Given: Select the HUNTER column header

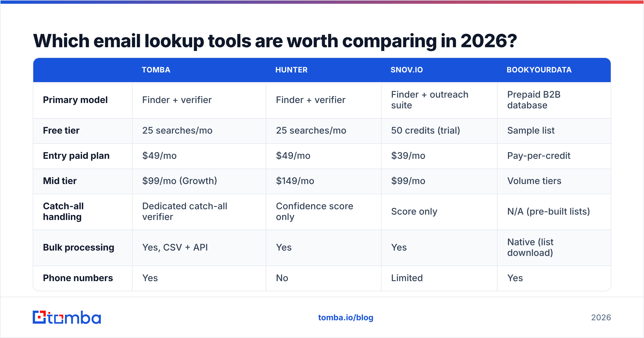Looking at the screenshot, I should point(291,70).
